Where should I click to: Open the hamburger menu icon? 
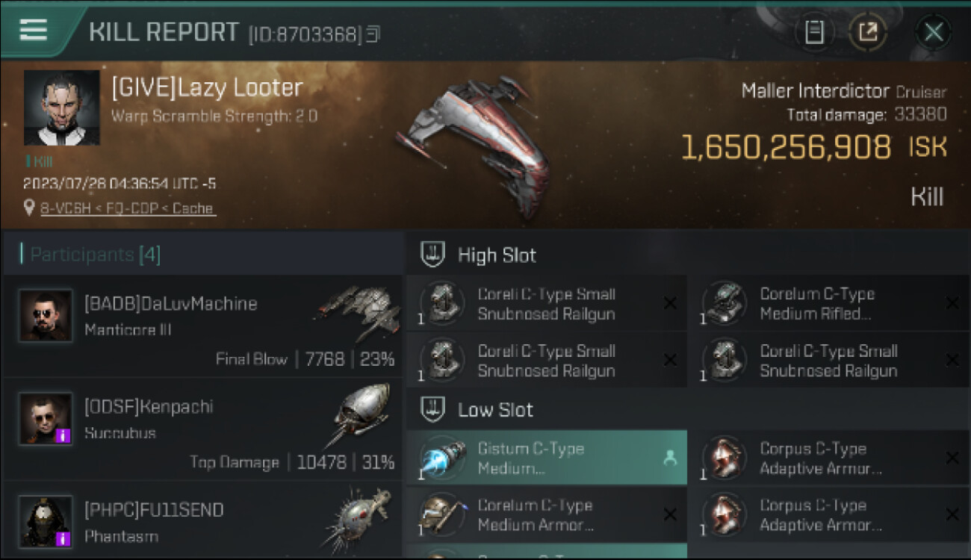pyautogui.click(x=33, y=30)
